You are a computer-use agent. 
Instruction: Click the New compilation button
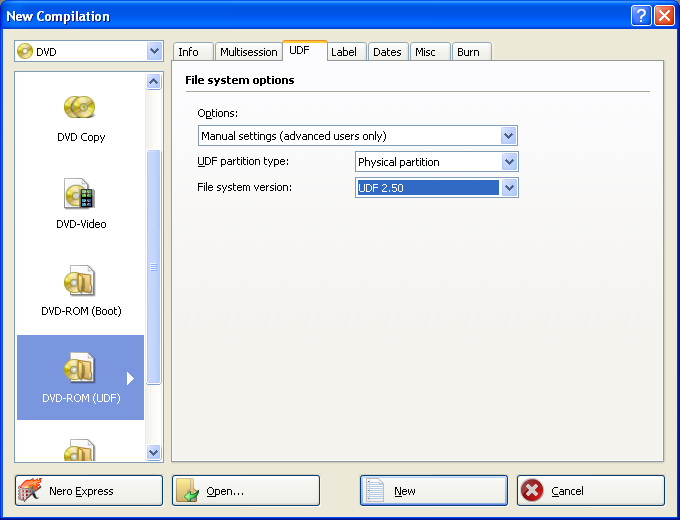(x=433, y=491)
